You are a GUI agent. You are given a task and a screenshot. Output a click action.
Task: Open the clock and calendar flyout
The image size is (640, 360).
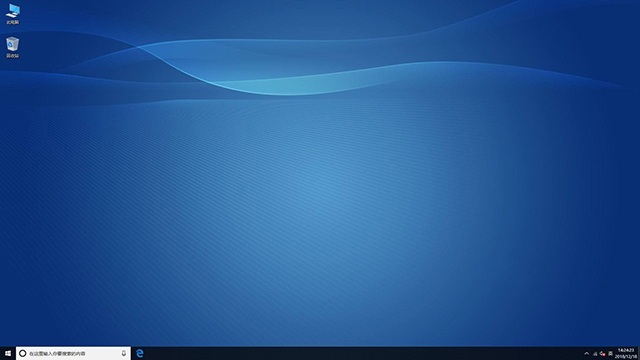pyautogui.click(x=626, y=353)
